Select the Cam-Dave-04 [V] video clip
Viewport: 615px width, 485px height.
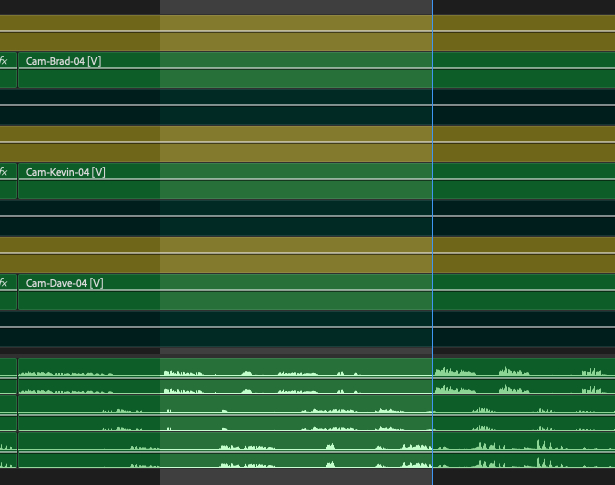(x=250, y=292)
